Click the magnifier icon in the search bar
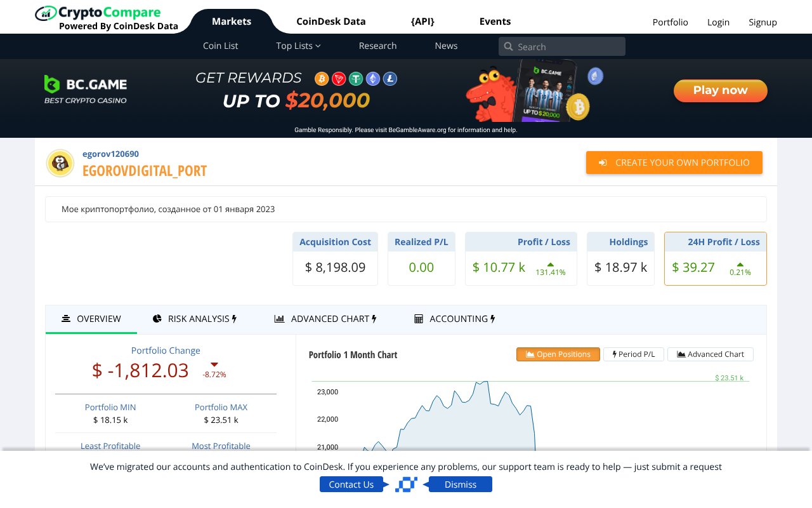This screenshot has height=508, width=812. coord(508,46)
